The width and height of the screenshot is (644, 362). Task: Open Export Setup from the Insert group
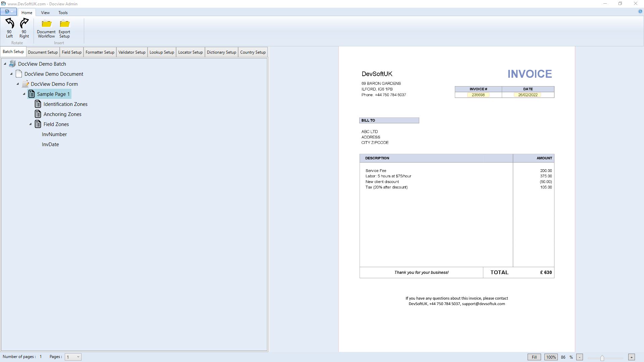coord(64,24)
